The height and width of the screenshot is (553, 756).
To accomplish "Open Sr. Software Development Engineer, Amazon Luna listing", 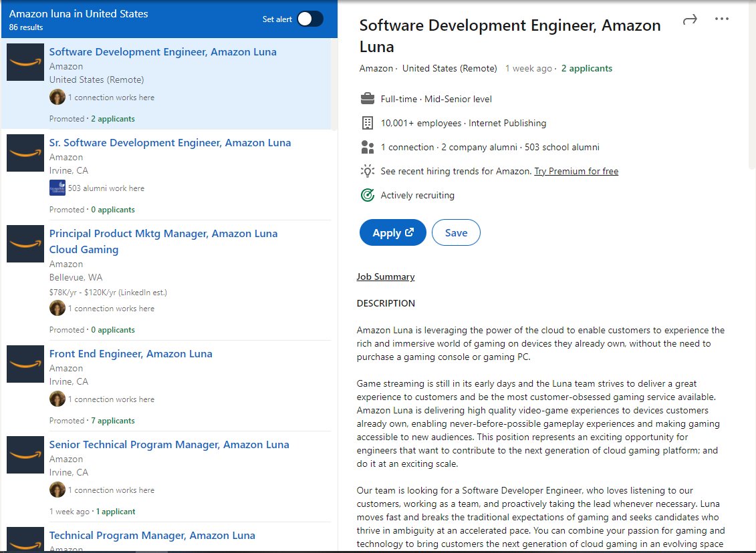I will coord(170,143).
